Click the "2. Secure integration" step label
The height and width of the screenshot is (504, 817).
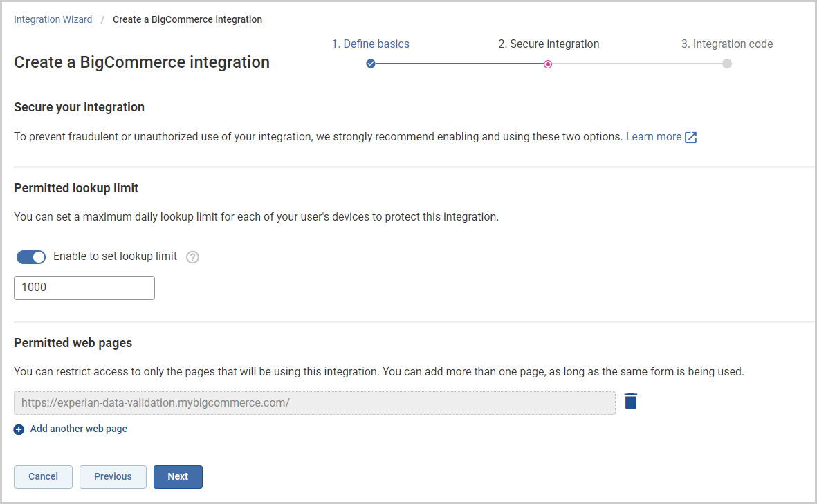click(x=549, y=44)
